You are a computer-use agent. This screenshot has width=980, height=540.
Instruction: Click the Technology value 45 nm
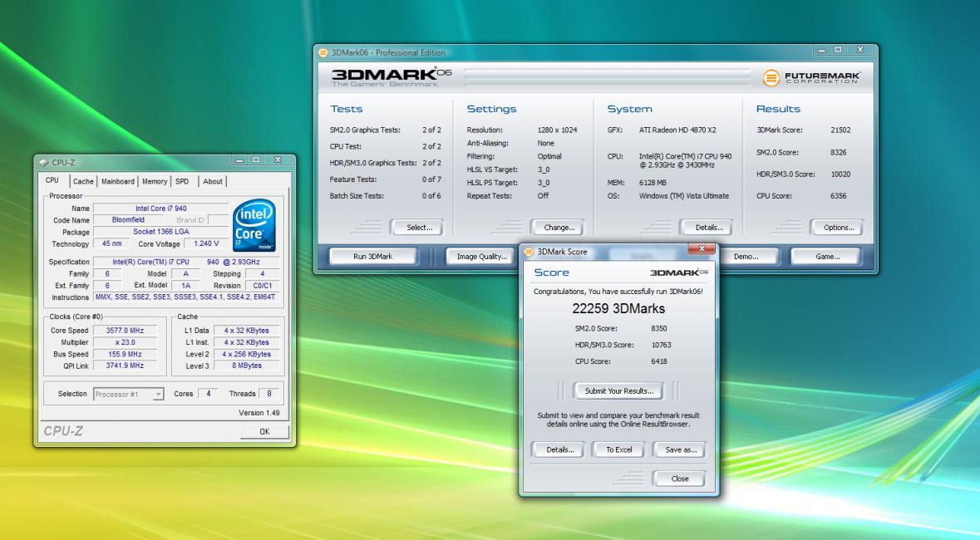coord(112,243)
